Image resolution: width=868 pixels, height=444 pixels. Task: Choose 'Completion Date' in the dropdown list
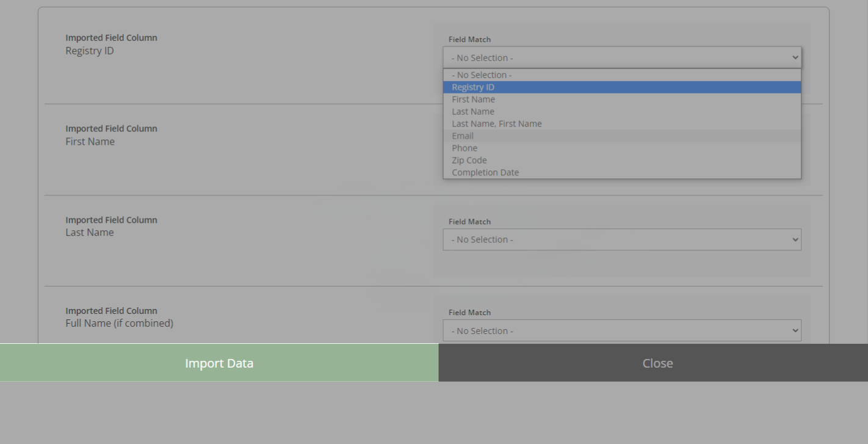point(622,173)
